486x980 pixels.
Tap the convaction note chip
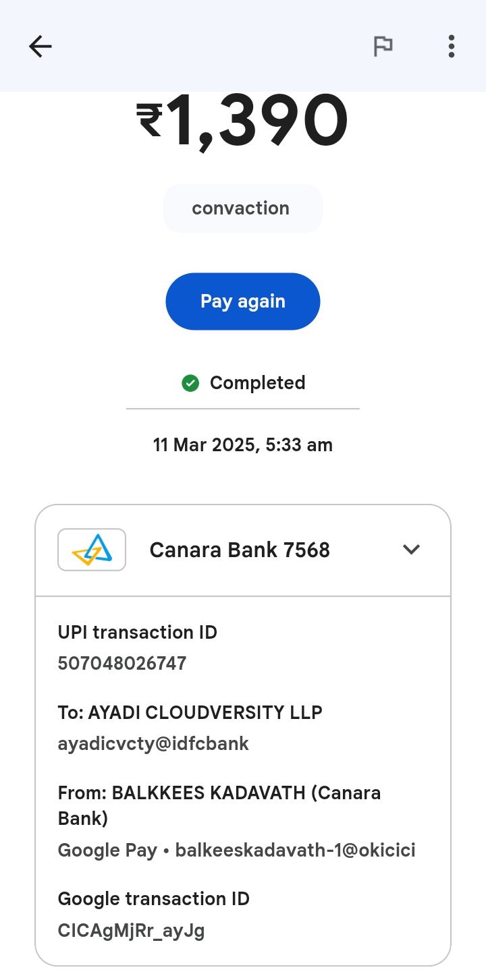242,208
